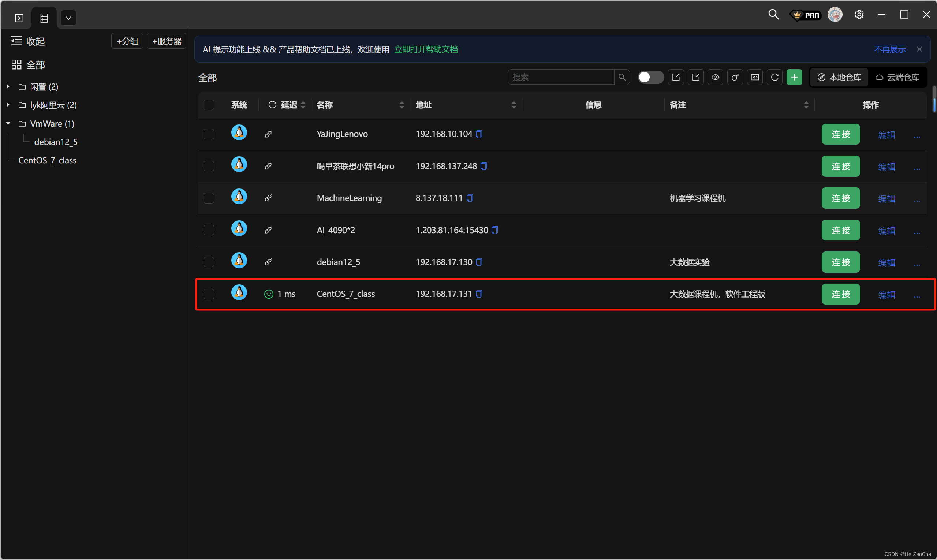
Task: Sort by 地址 column arrows
Action: 514,105
